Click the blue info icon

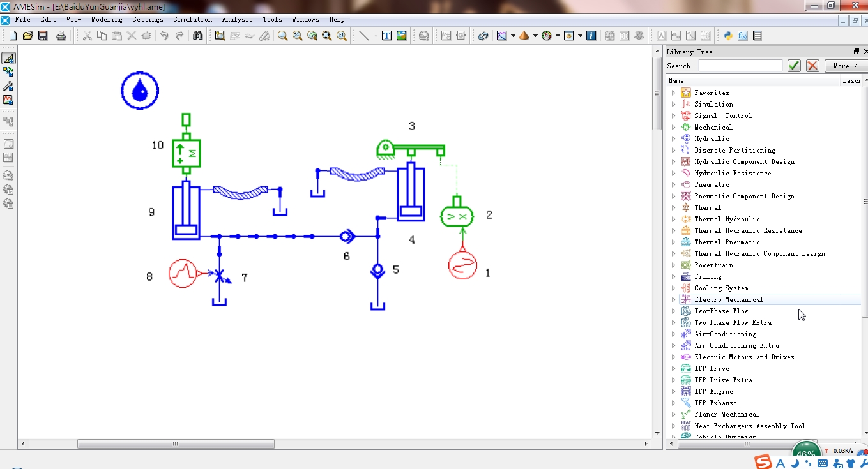coord(591,36)
